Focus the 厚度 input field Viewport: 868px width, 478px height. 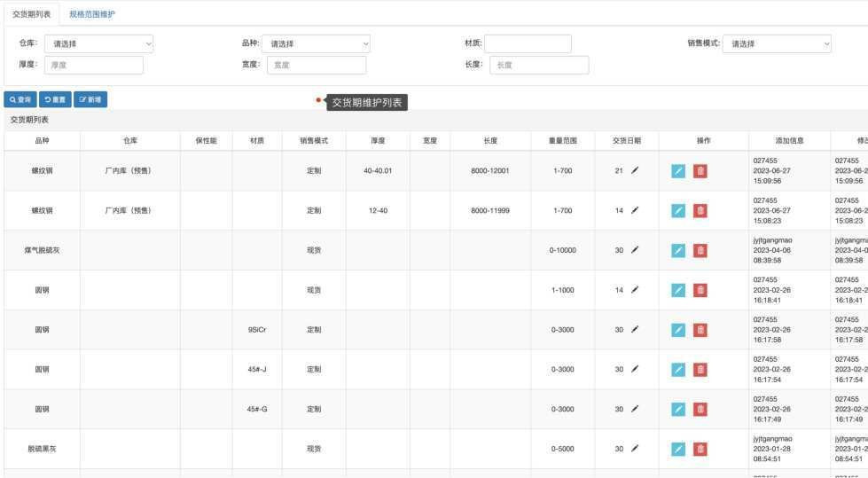tap(94, 65)
